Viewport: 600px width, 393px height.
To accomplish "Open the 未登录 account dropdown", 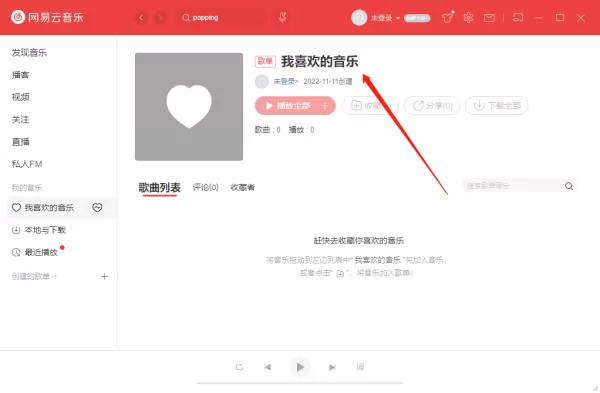I will [385, 18].
